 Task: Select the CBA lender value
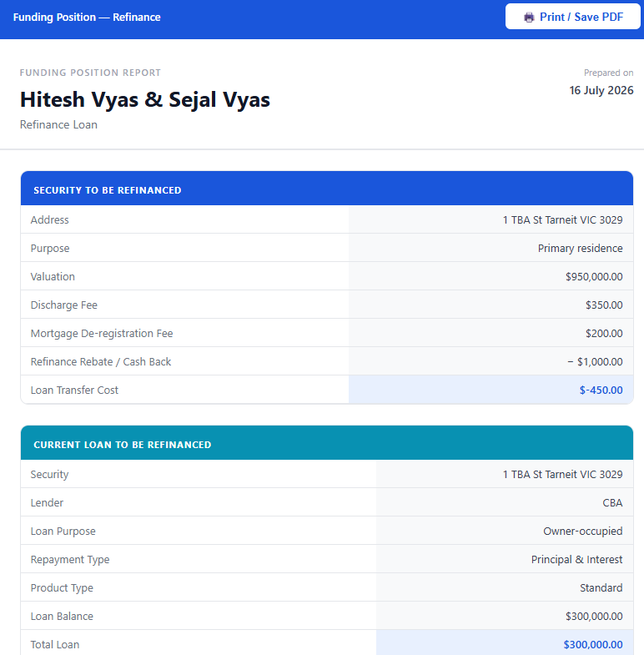coord(612,503)
